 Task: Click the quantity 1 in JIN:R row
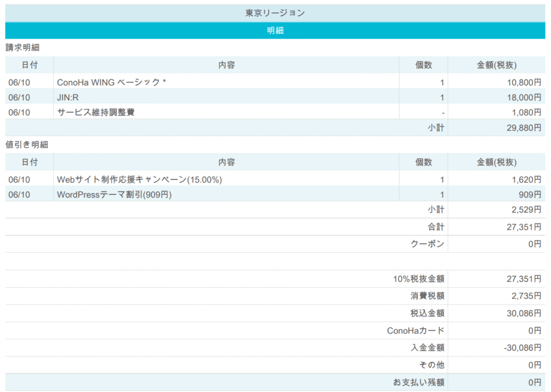point(442,98)
